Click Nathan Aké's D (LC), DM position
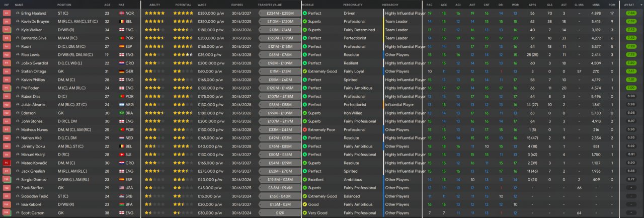Screen dimensions: 644x218 pos(68,138)
